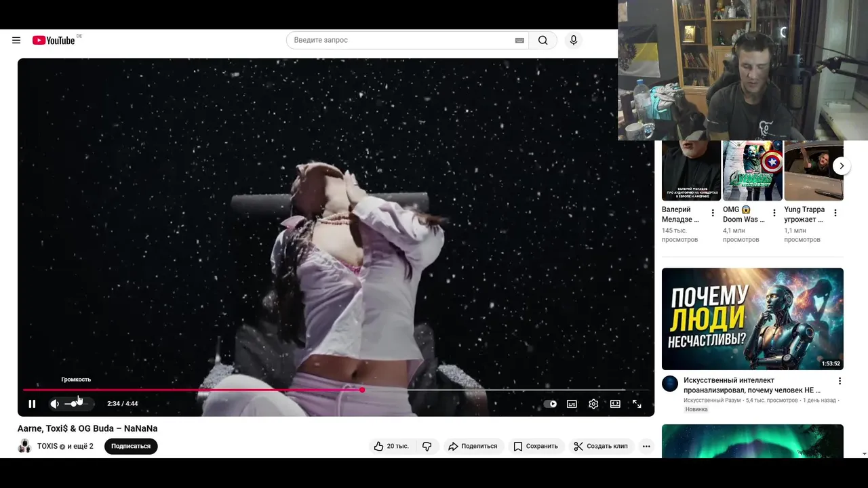868x488 pixels.
Task: Dislike the video
Action: [x=427, y=446]
